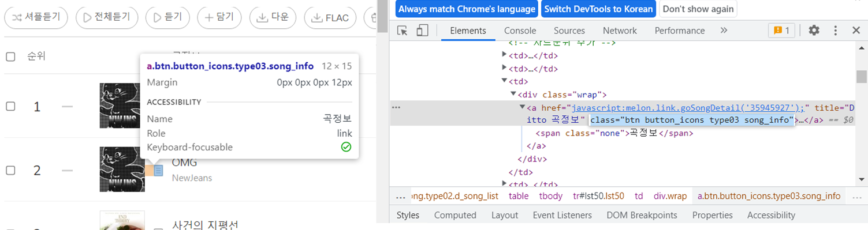Image resolution: width=868 pixels, height=230 pixels.
Task: Toggle the select-all checkbox beside 순위
Action: point(10,56)
